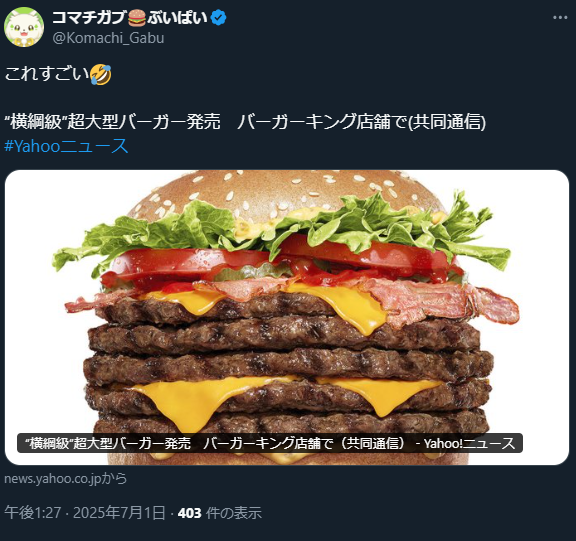The height and width of the screenshot is (541, 576).
Task: Click the laughing emoji in tweet text
Action: click(101, 74)
